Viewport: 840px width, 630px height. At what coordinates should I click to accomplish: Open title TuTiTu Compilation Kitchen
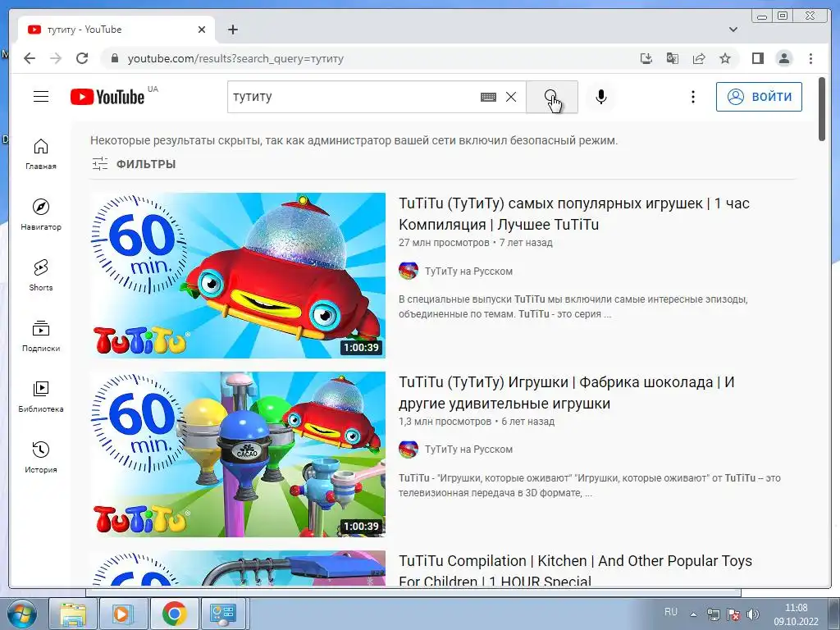[575, 571]
